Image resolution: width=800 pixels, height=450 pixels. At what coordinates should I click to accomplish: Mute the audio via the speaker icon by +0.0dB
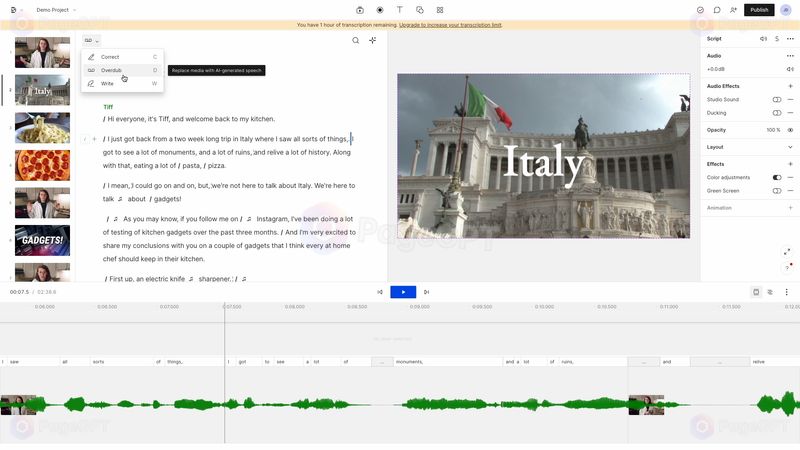(790, 69)
